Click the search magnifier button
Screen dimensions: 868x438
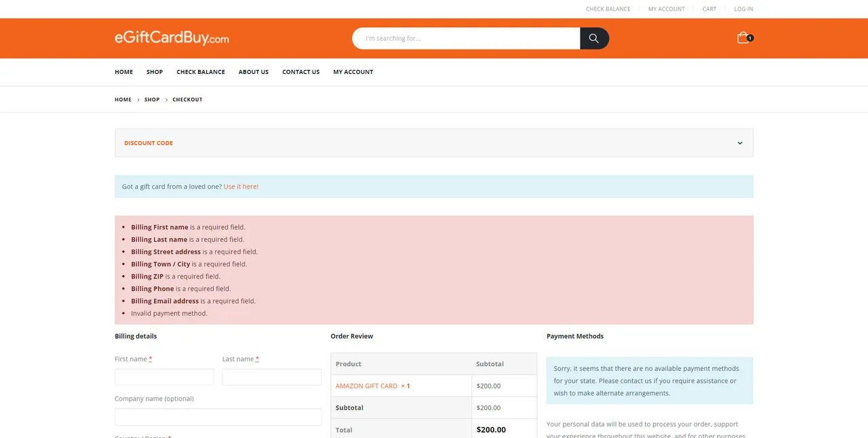594,39
